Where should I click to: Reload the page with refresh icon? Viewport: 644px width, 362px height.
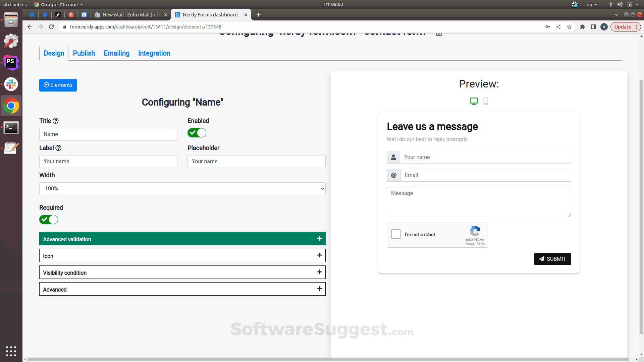click(x=51, y=27)
